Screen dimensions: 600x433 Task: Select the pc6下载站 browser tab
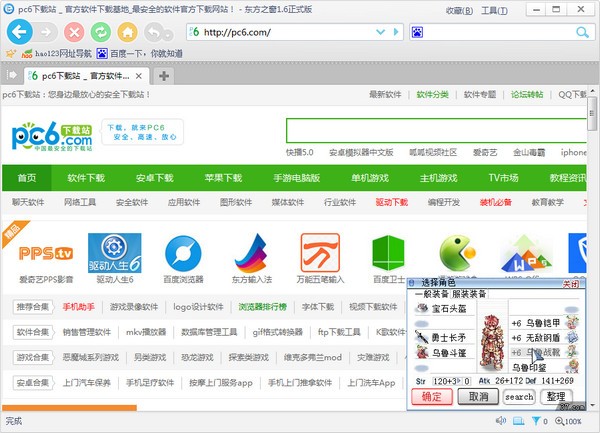[x=86, y=76]
